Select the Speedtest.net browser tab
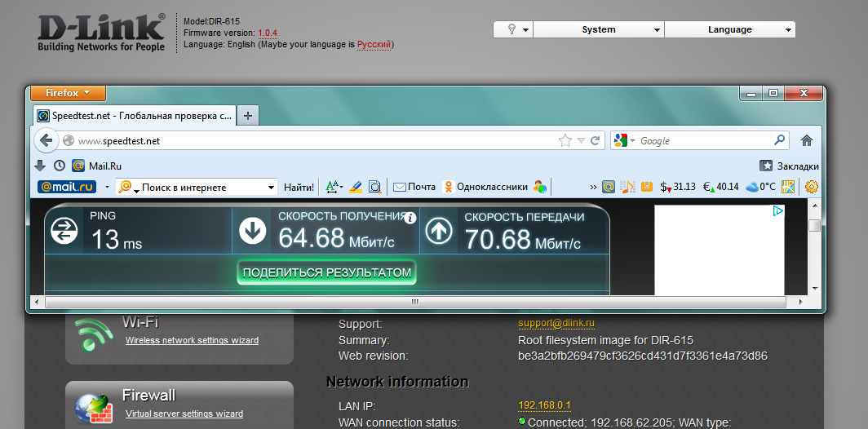This screenshot has height=429, width=868. pos(135,116)
